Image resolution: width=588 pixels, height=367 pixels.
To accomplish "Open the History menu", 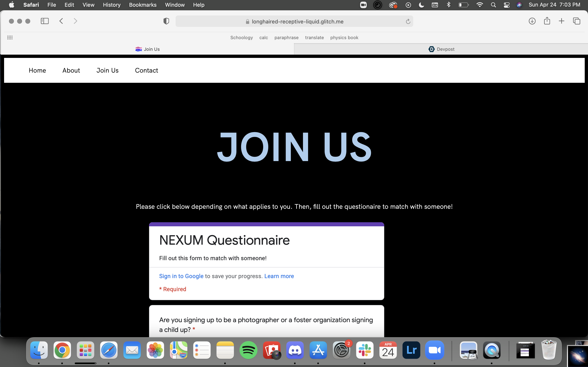I will [111, 5].
